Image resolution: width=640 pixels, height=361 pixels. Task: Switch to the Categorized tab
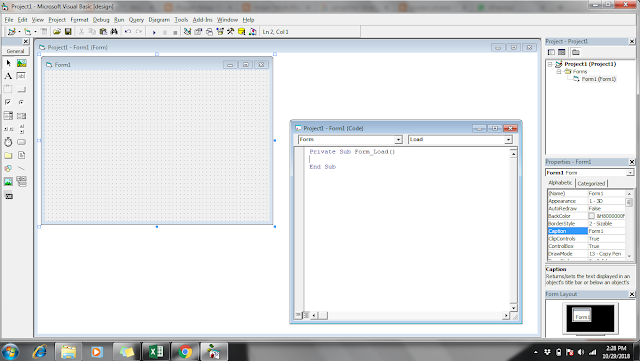[591, 183]
